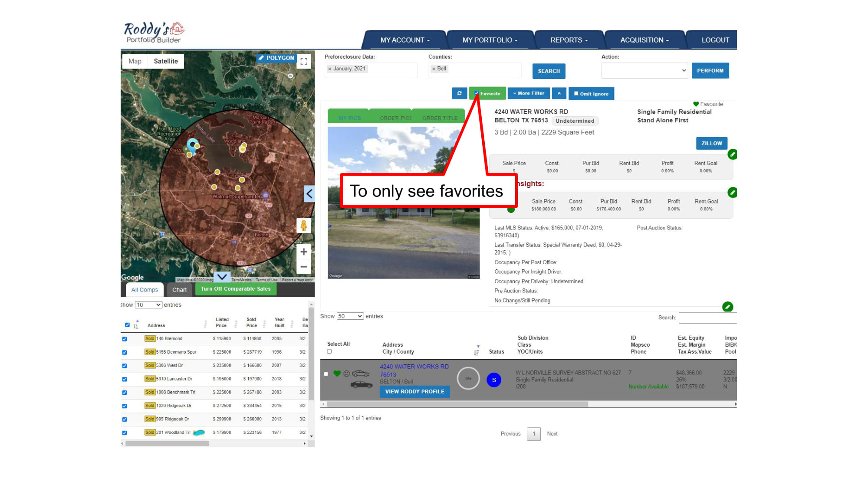This screenshot has width=868, height=488.
Task: Click the Polygon draw tool on map
Action: click(276, 58)
